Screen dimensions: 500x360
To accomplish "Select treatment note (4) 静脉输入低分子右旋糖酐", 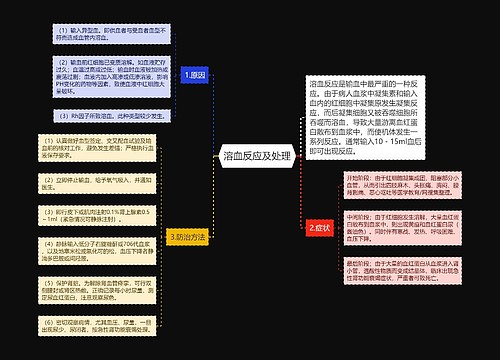I will point(97,251).
